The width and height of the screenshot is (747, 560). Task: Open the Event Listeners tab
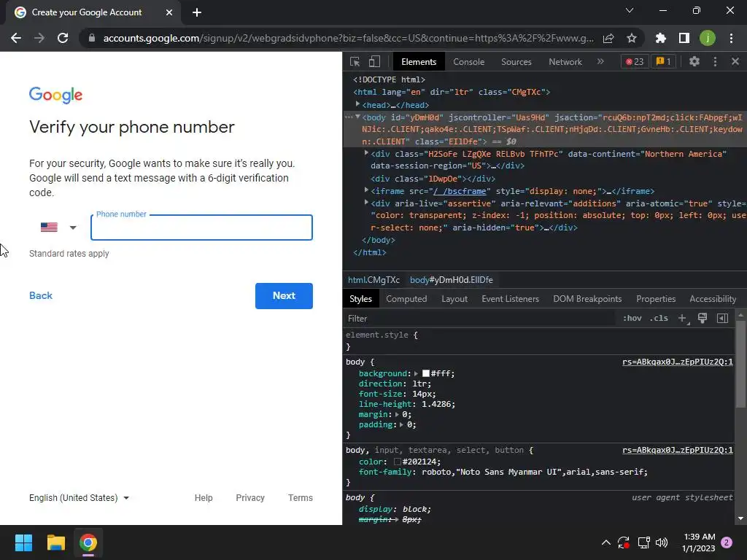point(510,298)
